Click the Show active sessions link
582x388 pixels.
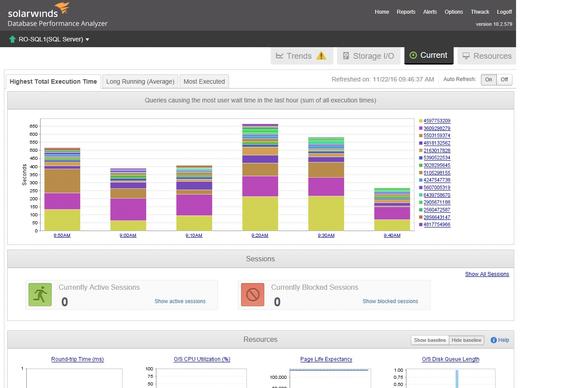tap(180, 301)
